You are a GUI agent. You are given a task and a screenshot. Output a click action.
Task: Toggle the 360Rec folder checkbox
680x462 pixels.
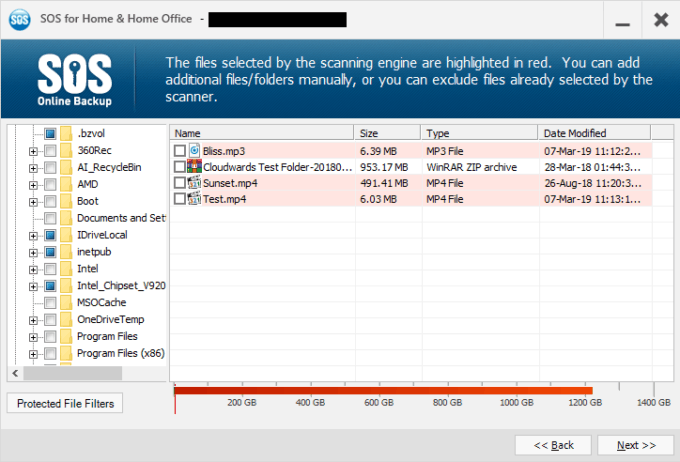click(x=50, y=151)
